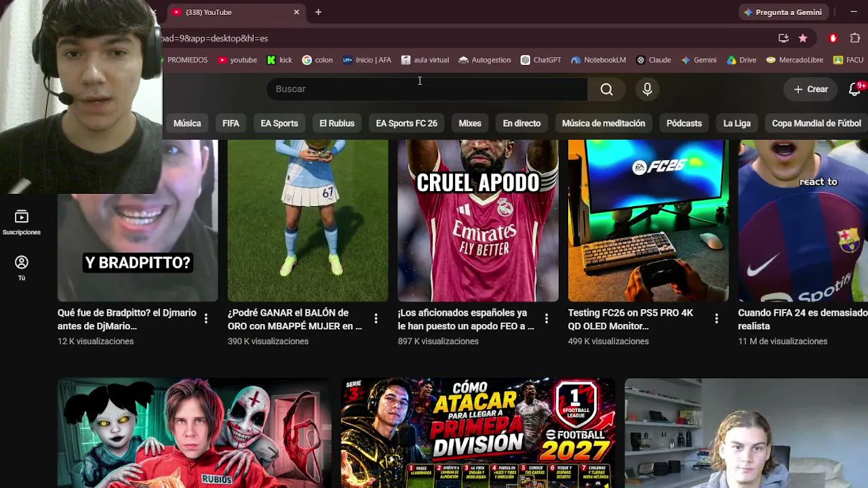The image size is (868, 488).
Task: Open the PROMIEDOS bookmark
Action: [x=186, y=60]
